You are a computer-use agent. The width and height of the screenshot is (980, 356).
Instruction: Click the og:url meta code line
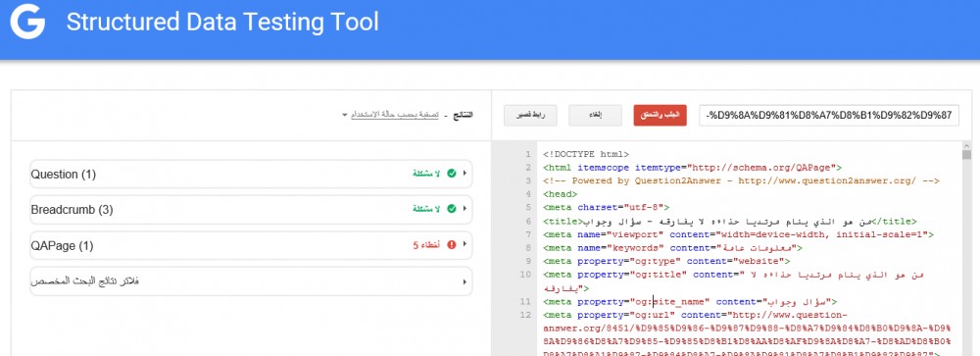pos(747,334)
